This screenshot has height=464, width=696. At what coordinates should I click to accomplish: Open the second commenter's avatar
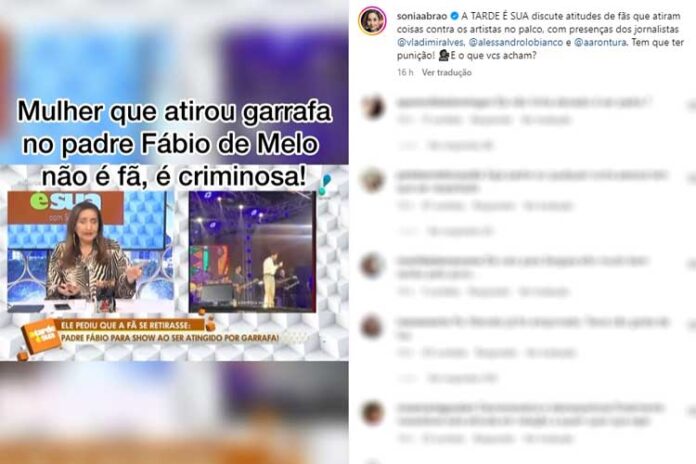[373, 180]
